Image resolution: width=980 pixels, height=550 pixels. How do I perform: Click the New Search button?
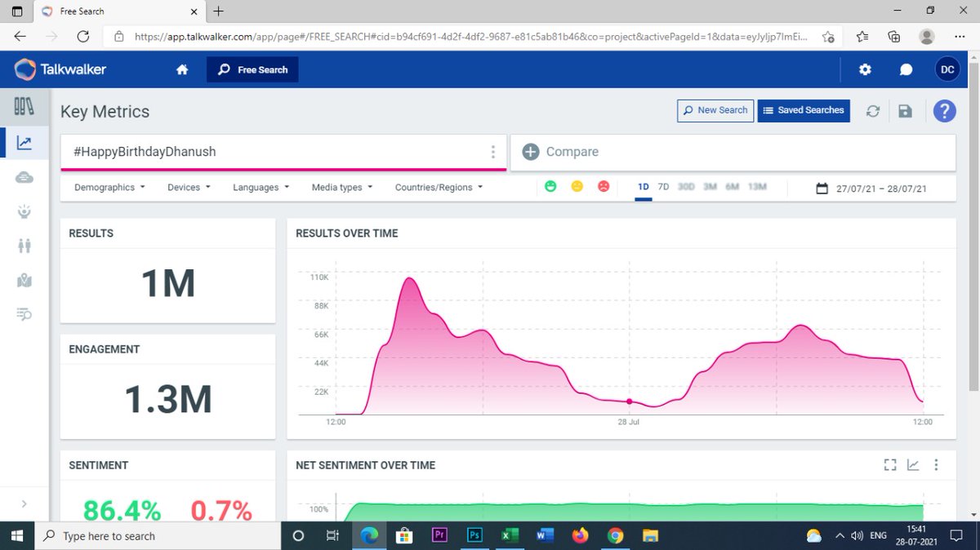point(715,110)
